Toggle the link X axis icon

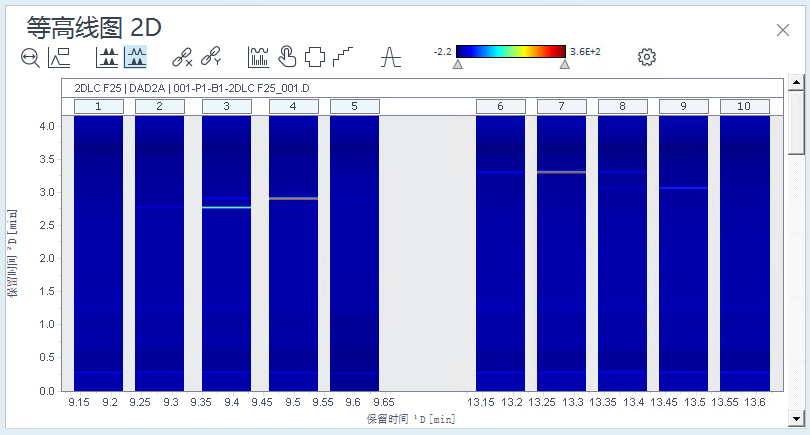[182, 57]
